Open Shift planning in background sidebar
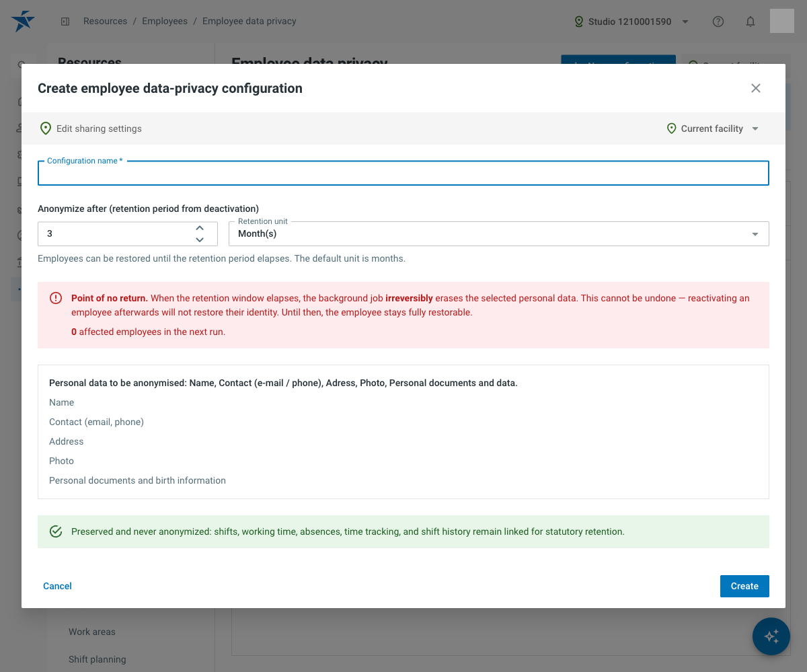807x672 pixels. point(98,659)
